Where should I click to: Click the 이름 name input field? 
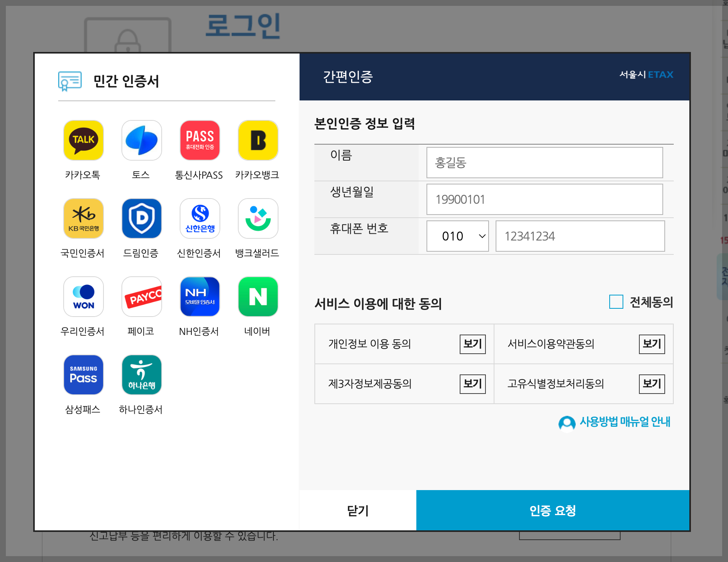coord(544,163)
